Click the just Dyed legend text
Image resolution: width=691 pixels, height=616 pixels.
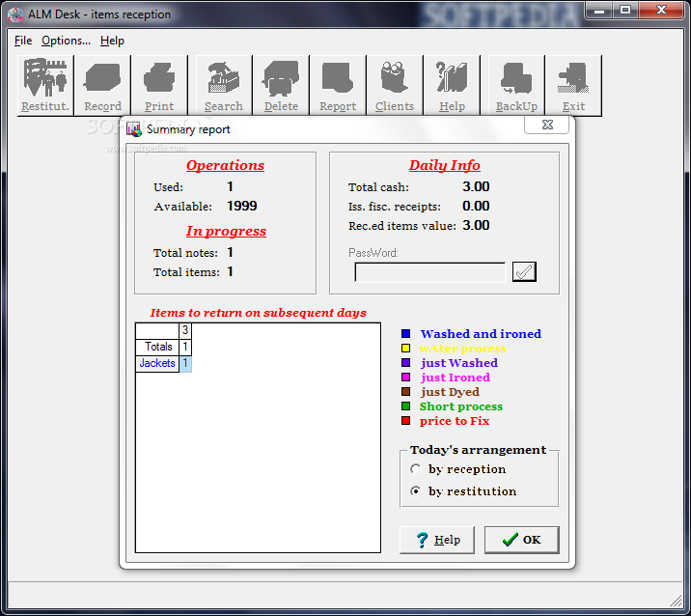click(450, 392)
